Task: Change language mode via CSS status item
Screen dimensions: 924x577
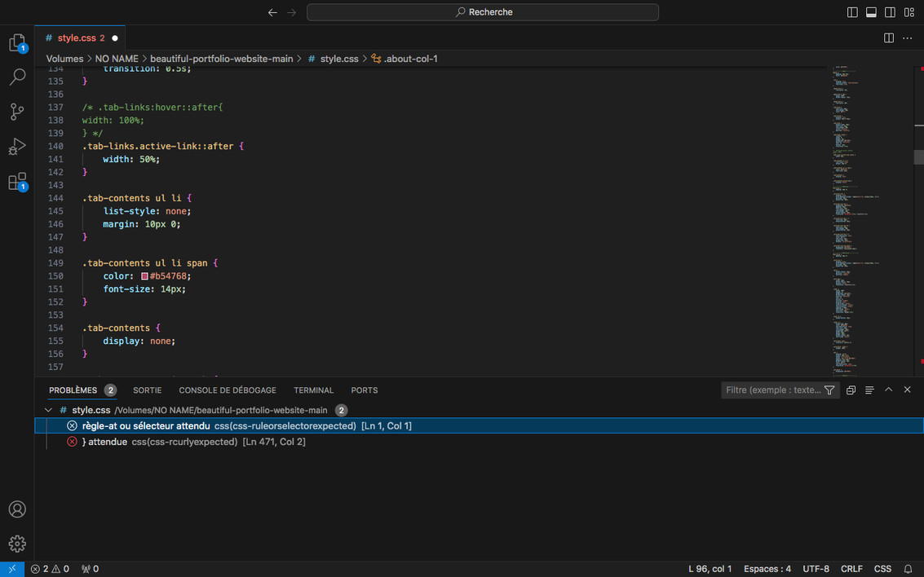Action: pos(882,569)
